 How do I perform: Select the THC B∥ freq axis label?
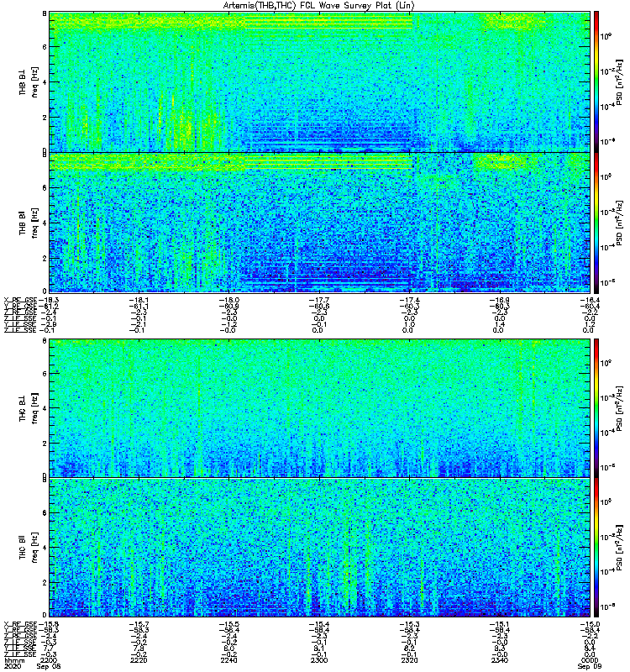pyautogui.click(x=29, y=548)
